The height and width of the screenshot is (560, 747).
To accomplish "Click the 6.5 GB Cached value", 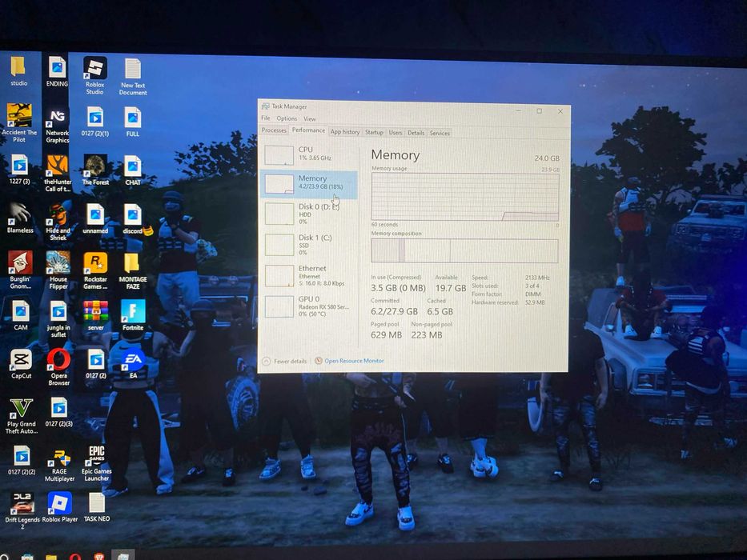I will pyautogui.click(x=440, y=311).
